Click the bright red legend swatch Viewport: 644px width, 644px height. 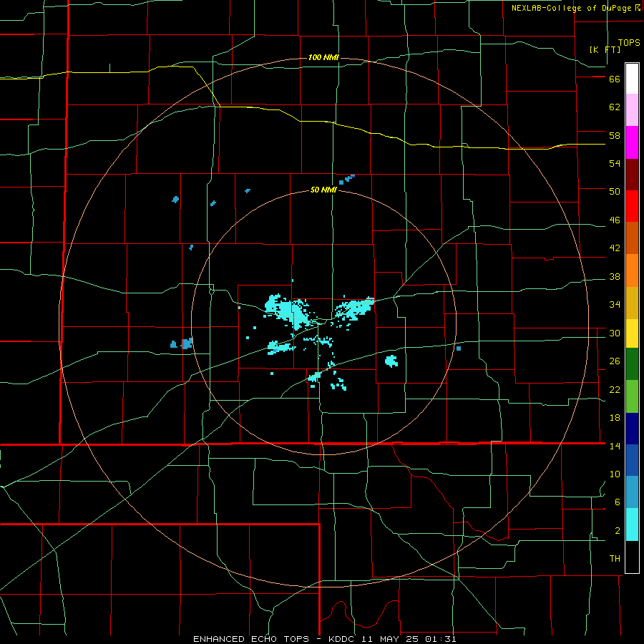[x=632, y=206]
